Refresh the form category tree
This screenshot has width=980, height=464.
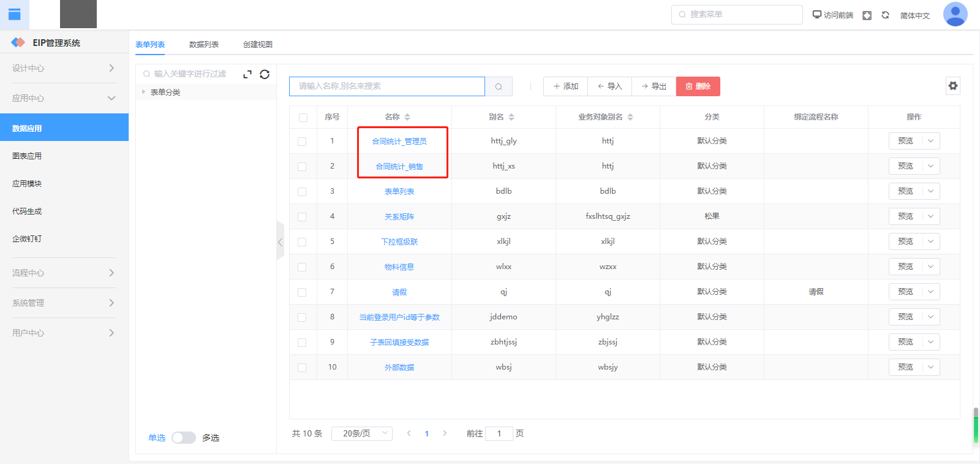pos(265,74)
